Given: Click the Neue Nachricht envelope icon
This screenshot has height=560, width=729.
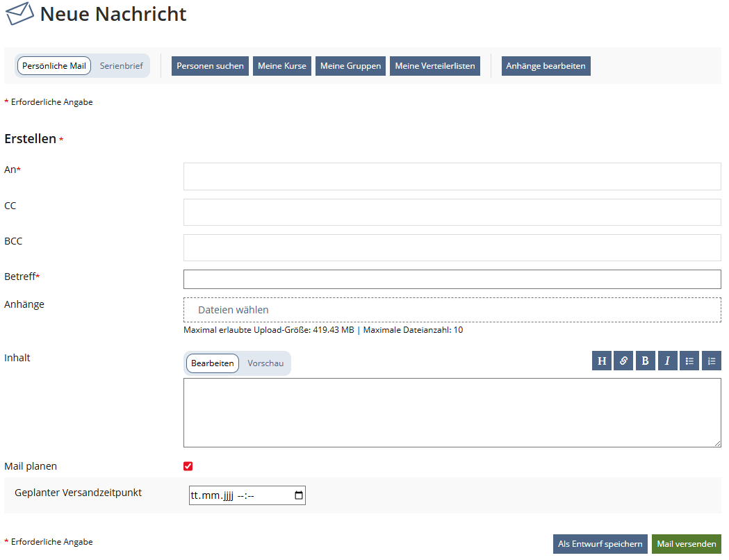Looking at the screenshot, I should [19, 14].
